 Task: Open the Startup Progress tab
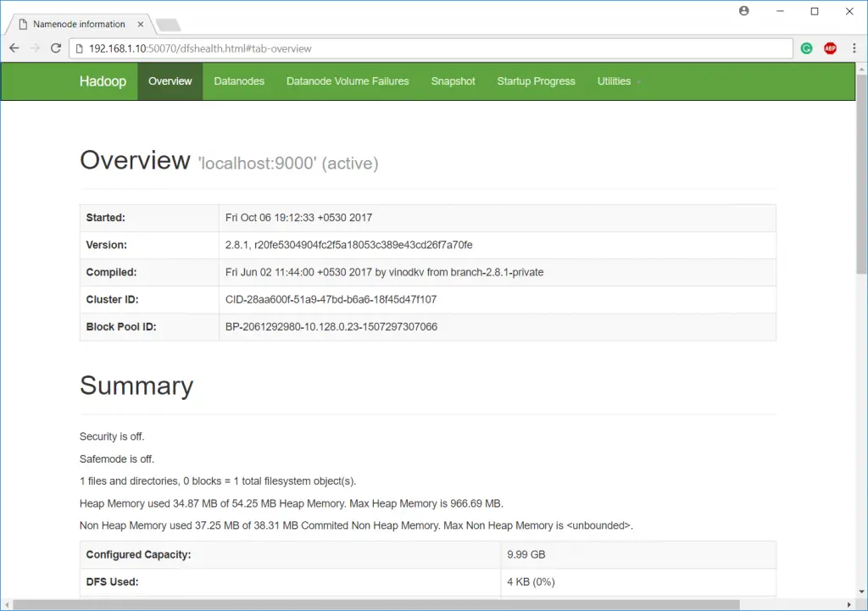click(536, 81)
